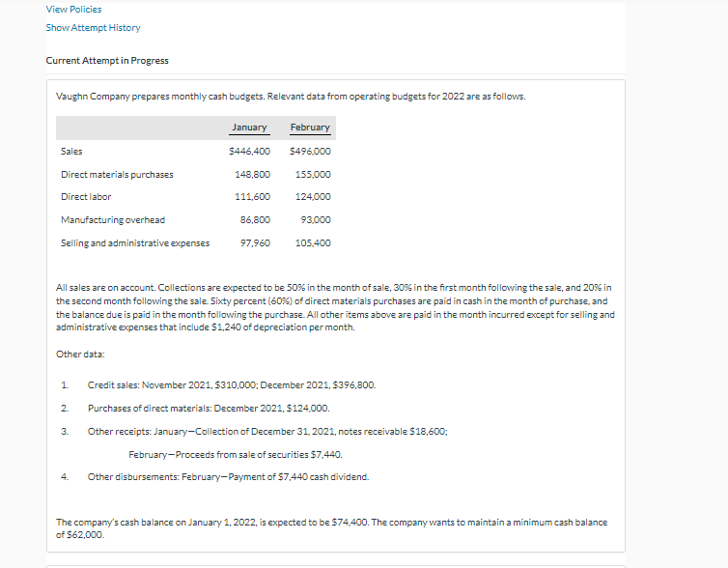
Task: Click the February proceeds from sale of securities line
Action: 236,455
